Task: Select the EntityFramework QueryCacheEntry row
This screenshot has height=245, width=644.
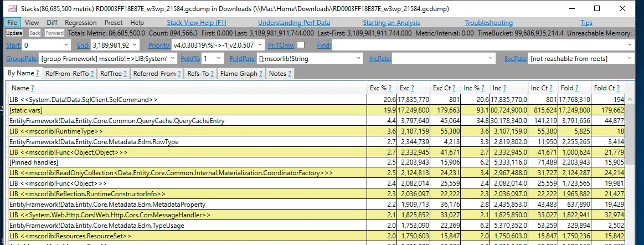Action: click(317, 121)
